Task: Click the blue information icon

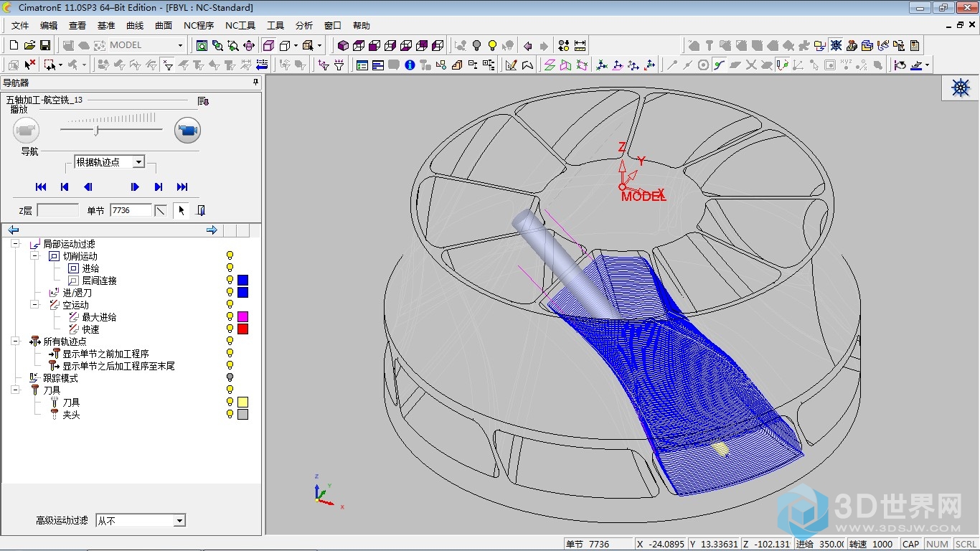Action: (410, 65)
